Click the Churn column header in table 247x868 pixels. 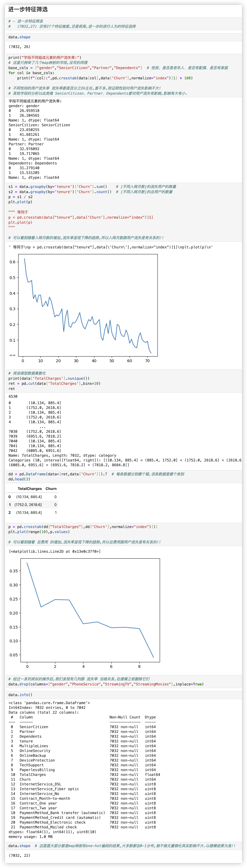point(51,489)
